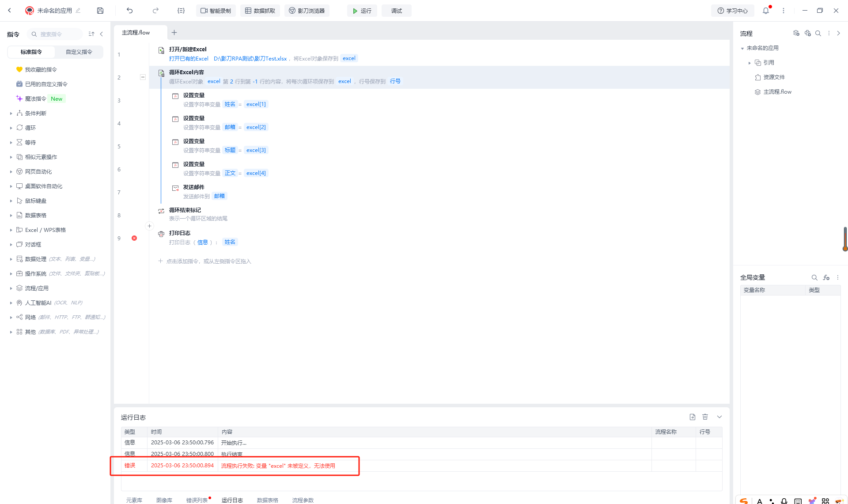Collapse the run log panel chevron

pos(719,417)
